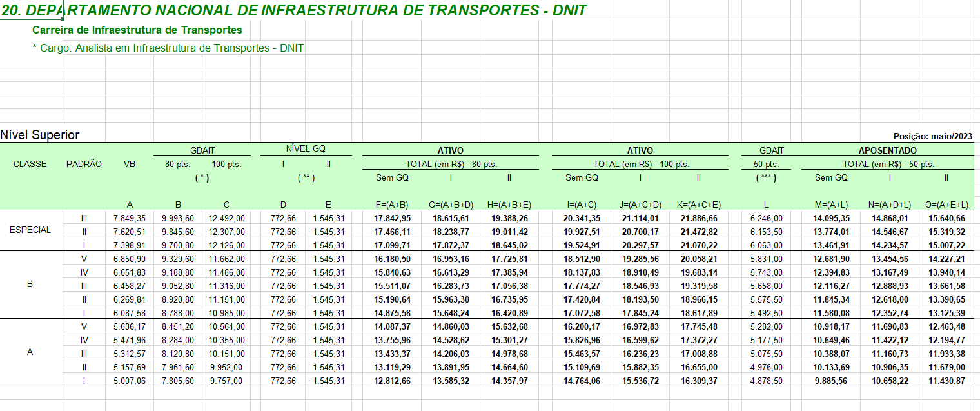
Task: Select the "* Cargo: Analista em Infraestrutura" line
Action: click(168, 48)
